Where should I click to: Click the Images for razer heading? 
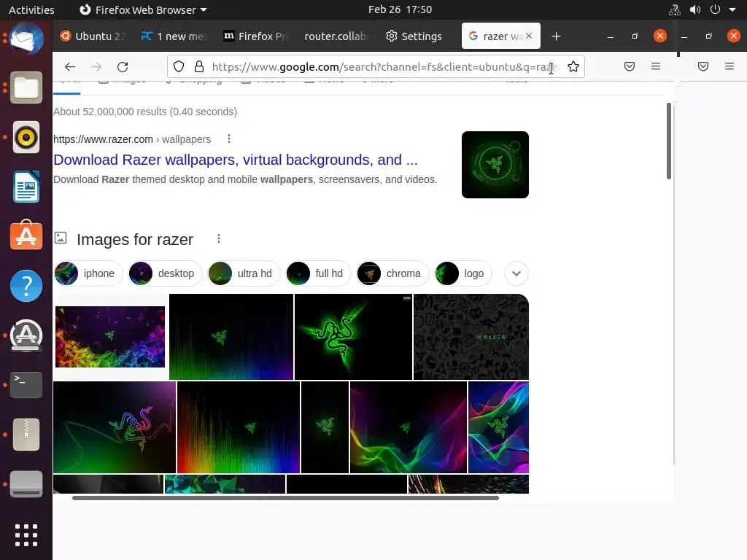click(135, 239)
